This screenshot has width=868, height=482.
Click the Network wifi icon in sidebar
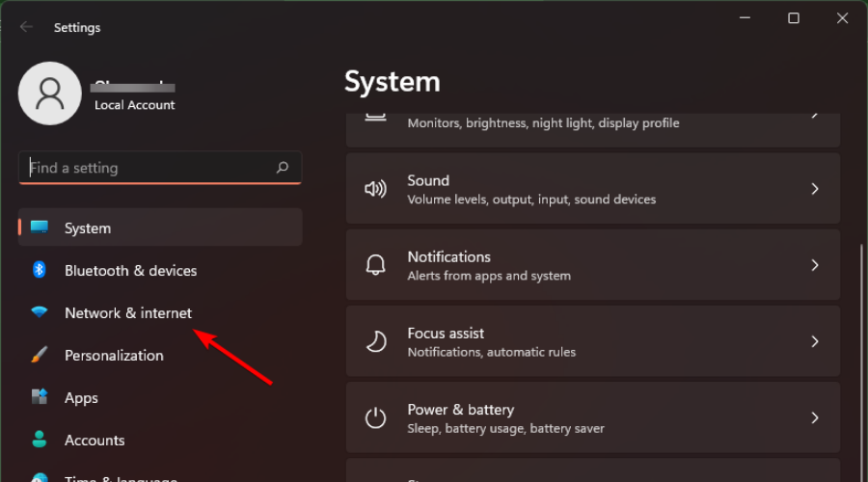click(x=40, y=312)
